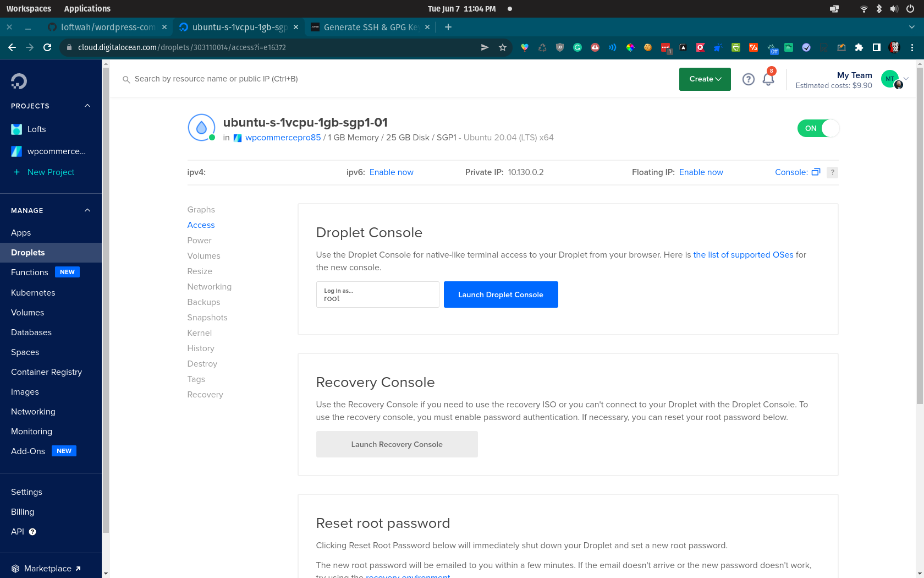
Task: Expand the My Team account chevron
Action: click(906, 79)
